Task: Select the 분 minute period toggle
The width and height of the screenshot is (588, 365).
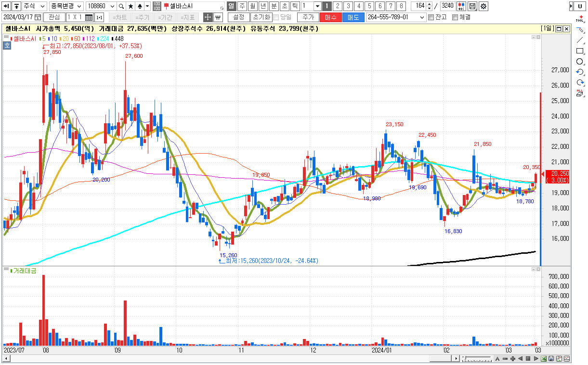Action: coord(274,6)
